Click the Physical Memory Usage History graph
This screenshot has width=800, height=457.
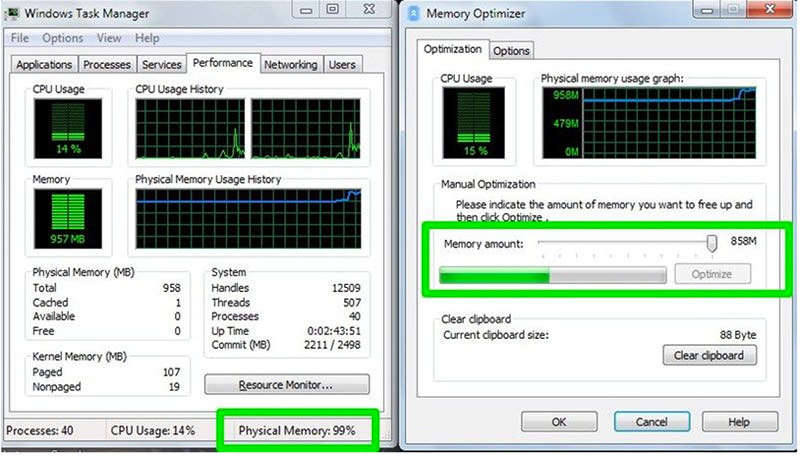(x=248, y=218)
